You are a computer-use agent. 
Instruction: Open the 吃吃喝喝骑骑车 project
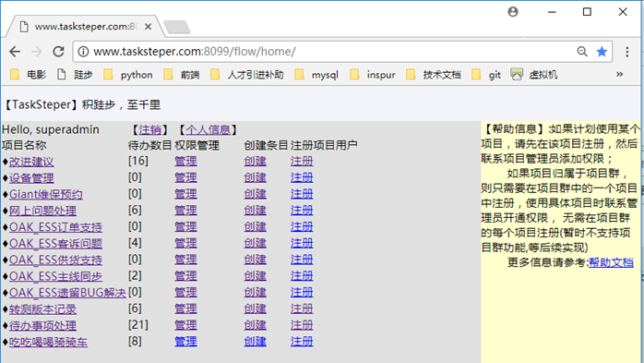tap(49, 342)
